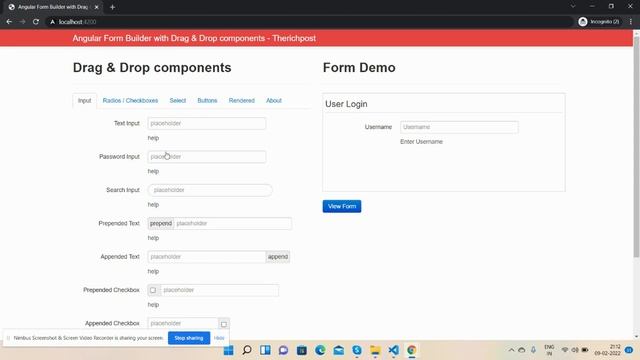Click the Therichpost header title

coord(194,38)
